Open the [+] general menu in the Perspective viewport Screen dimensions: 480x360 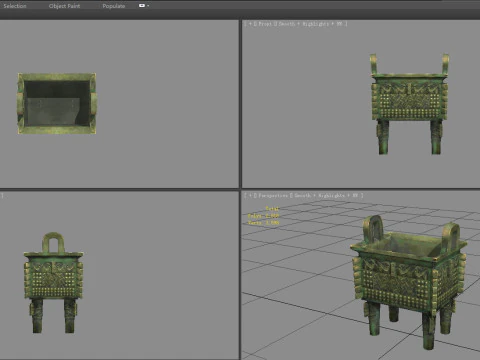[x=250, y=196]
